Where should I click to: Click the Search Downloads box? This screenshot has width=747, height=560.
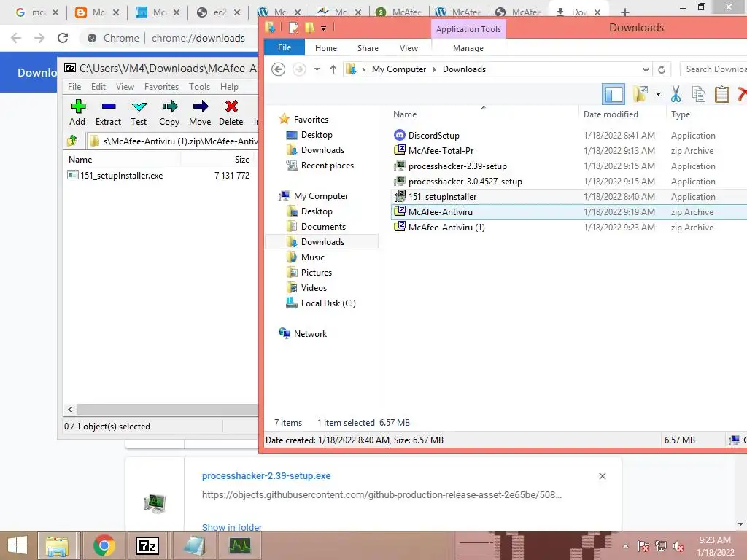click(713, 69)
